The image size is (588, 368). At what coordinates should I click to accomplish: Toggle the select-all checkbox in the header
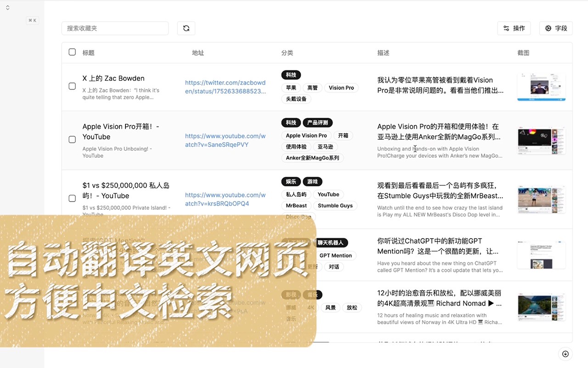(x=72, y=52)
